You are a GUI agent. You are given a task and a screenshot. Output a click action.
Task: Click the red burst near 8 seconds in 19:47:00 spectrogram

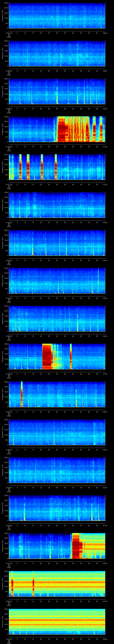pos(22,394)
